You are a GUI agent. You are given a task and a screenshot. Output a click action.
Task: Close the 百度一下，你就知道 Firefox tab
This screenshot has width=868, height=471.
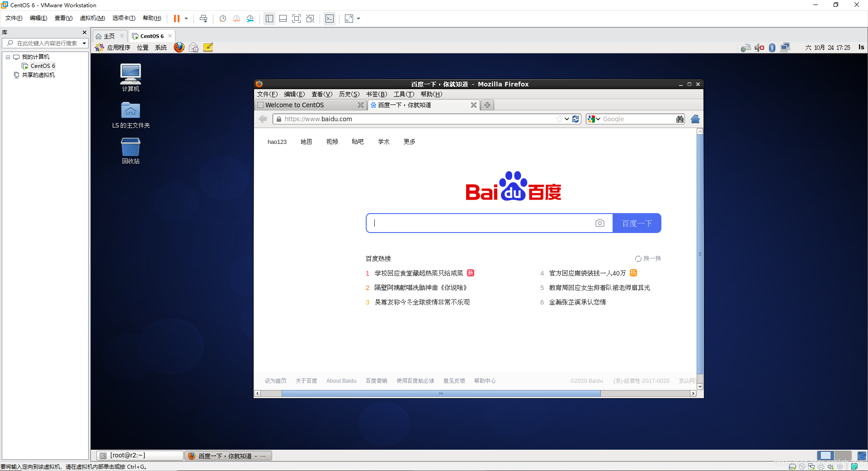pyautogui.click(x=473, y=105)
